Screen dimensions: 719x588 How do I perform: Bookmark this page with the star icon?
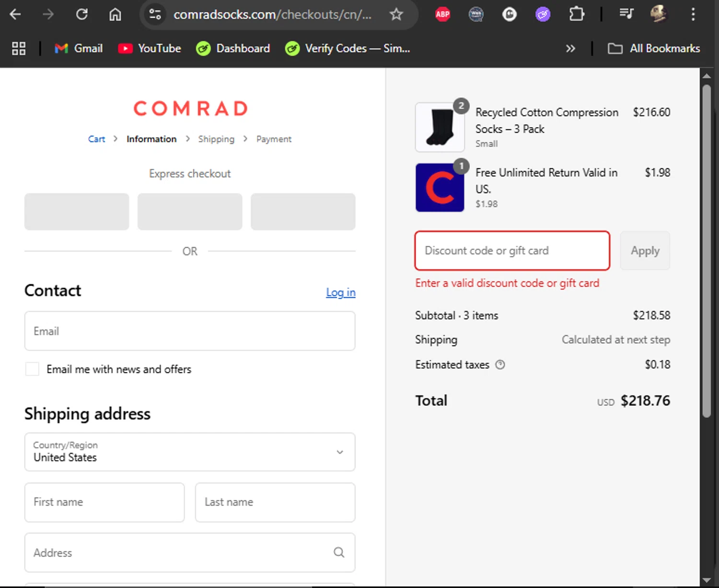pos(396,14)
